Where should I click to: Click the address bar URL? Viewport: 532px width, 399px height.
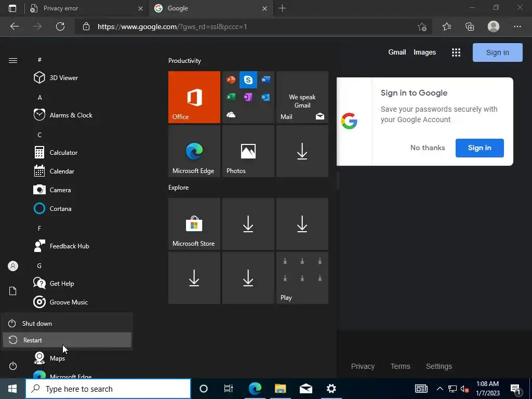(172, 26)
